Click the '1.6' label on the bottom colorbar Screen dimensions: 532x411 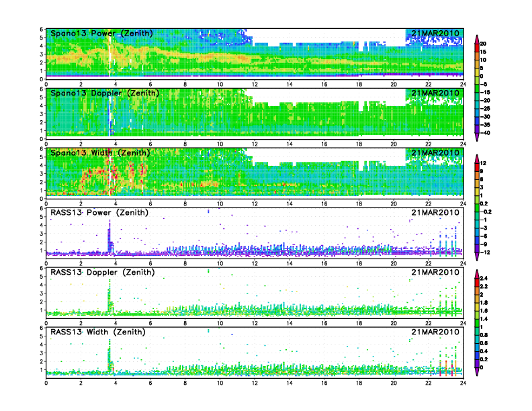point(484,311)
